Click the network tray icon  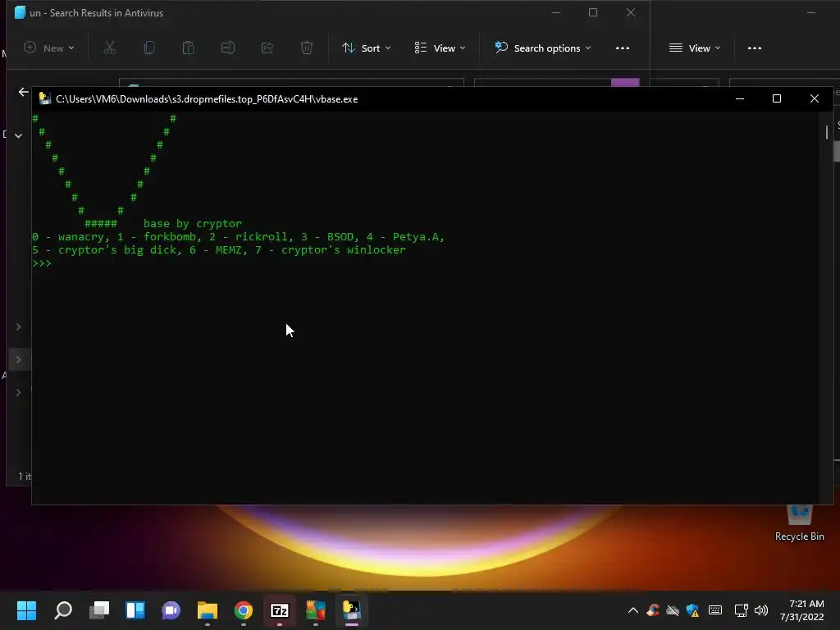click(x=741, y=610)
